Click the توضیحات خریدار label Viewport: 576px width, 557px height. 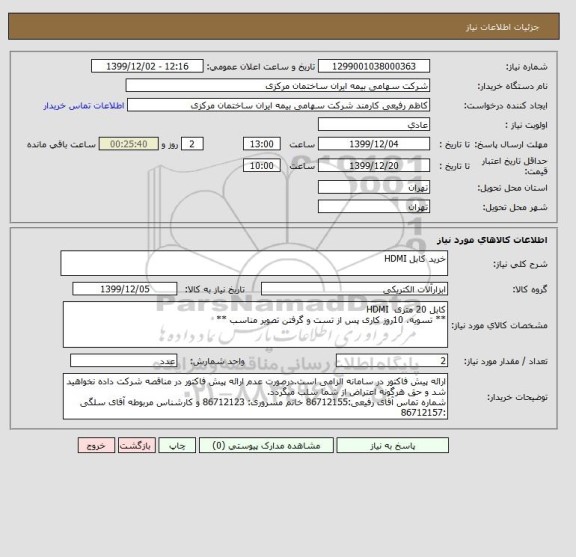point(517,397)
